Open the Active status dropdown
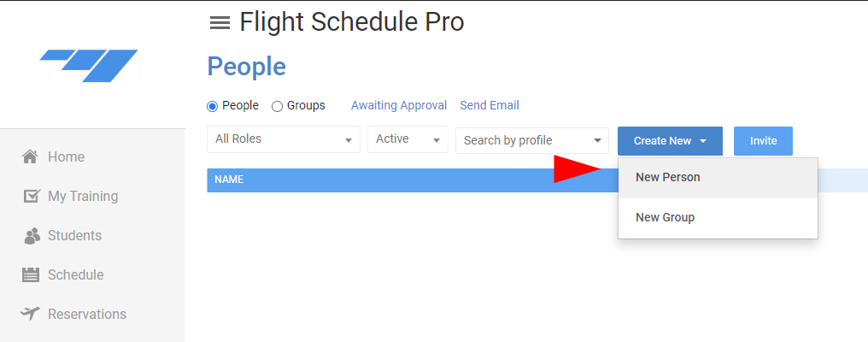This screenshot has width=868, height=342. (x=408, y=139)
